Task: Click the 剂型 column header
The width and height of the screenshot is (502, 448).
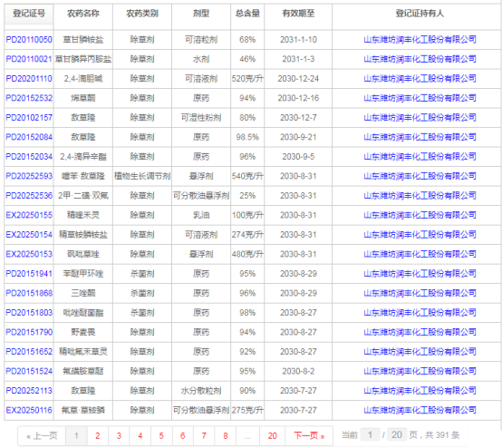Action: (x=201, y=14)
